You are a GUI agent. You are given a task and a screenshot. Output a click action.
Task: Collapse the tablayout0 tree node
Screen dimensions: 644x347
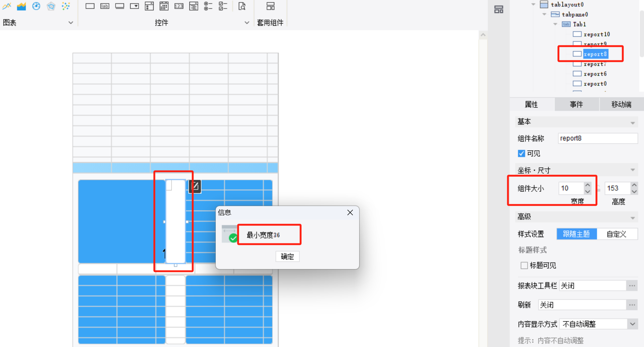coord(533,4)
